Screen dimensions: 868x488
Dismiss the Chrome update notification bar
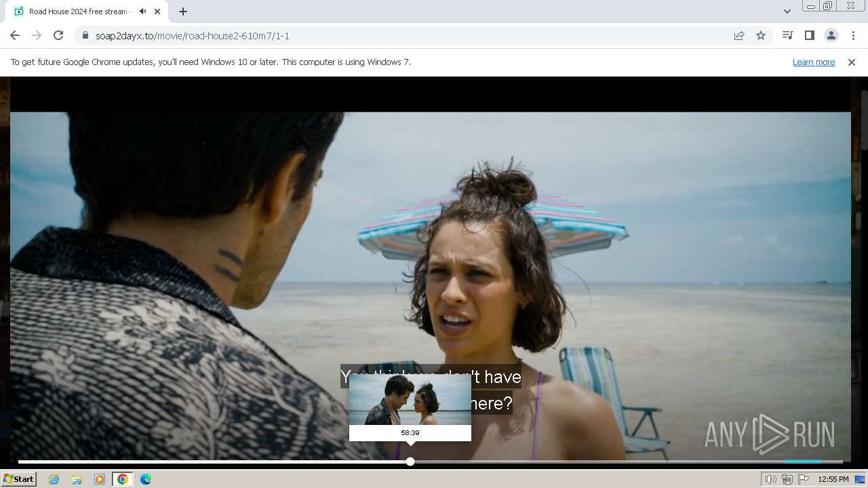coord(852,62)
